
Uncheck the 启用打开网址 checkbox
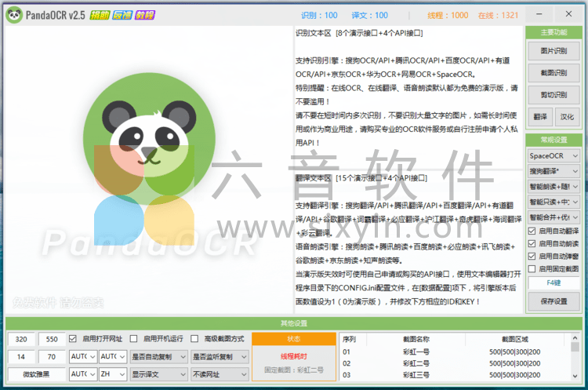[73, 338]
